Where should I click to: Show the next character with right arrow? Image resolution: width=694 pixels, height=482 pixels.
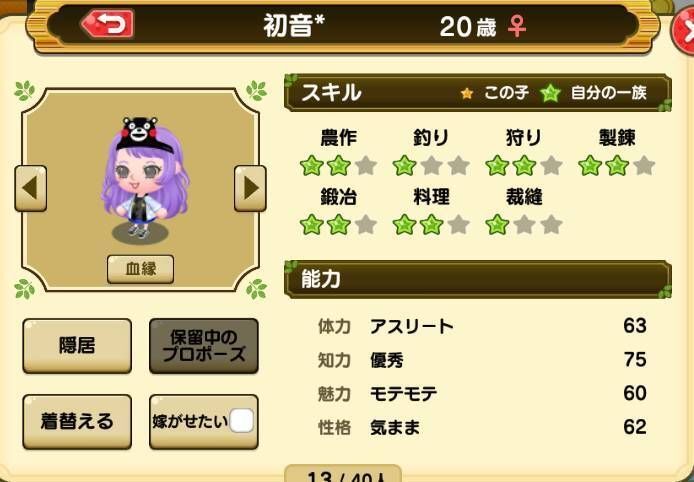pos(250,188)
